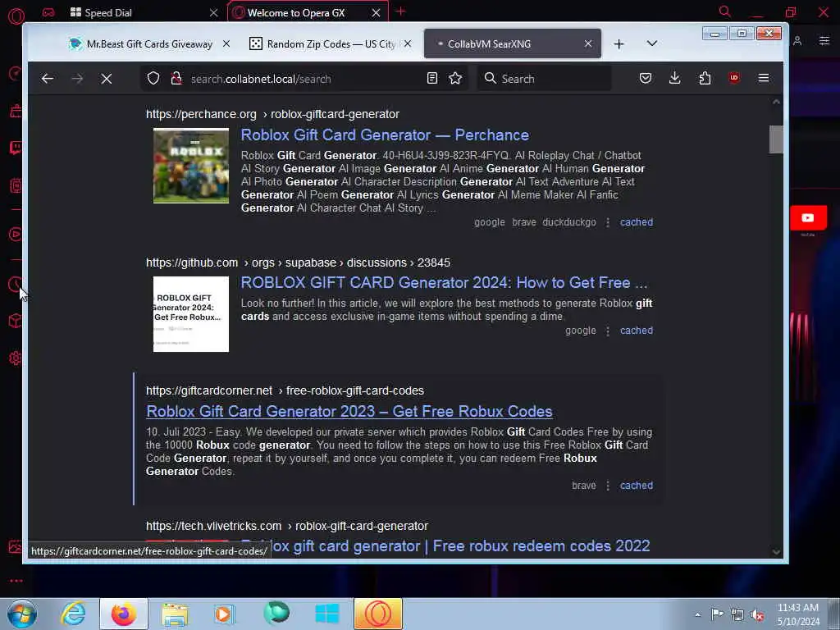
Task: Open Roblox gift card generator vlivetricks result
Action: pyautogui.click(x=445, y=546)
